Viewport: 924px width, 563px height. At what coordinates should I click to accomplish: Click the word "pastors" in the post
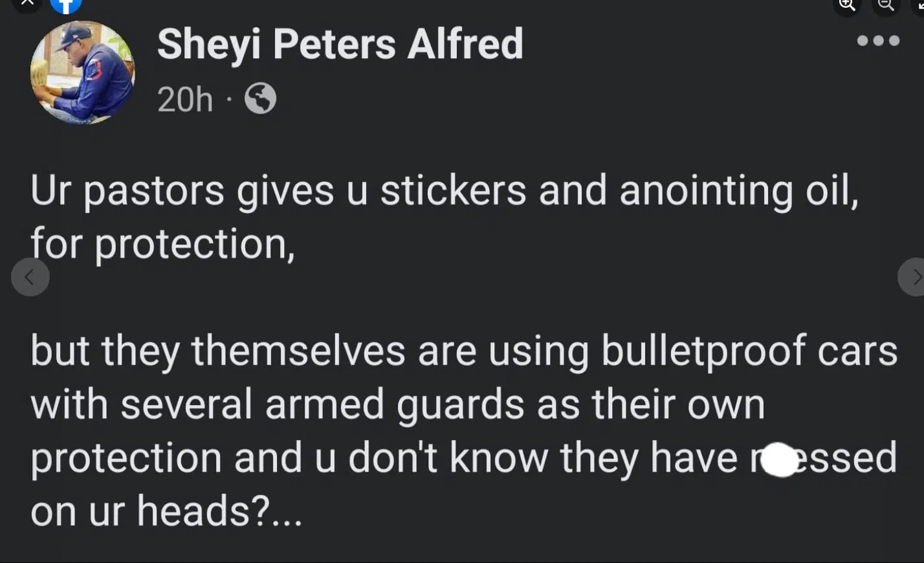154,191
